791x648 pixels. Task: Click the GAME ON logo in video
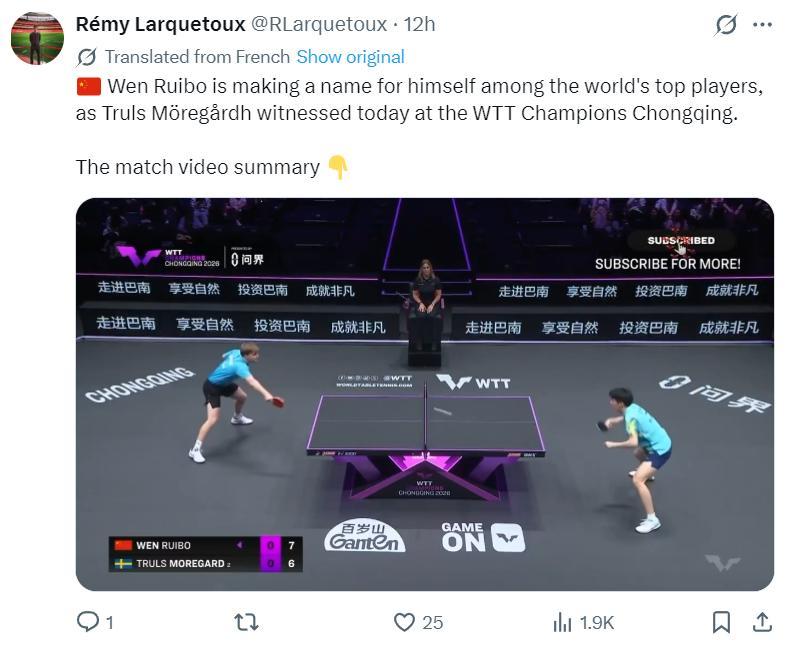pyautogui.click(x=483, y=537)
